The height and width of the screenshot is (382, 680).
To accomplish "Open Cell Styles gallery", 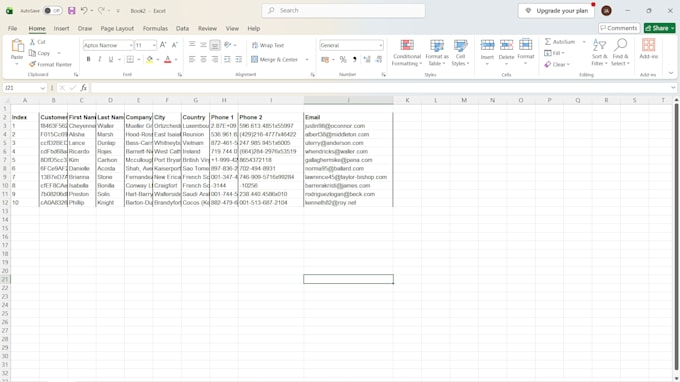I will tap(460, 52).
